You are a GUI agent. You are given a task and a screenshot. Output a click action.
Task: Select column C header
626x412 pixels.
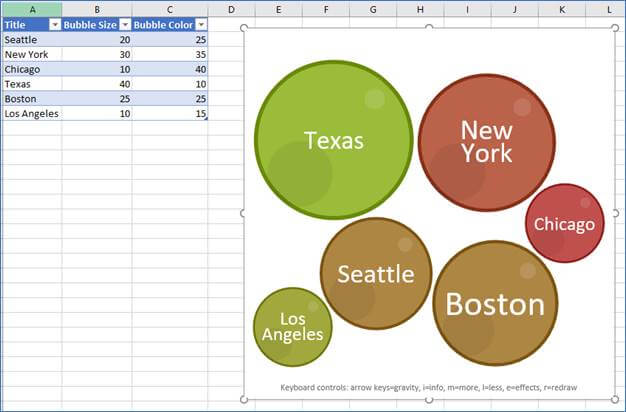(x=170, y=10)
